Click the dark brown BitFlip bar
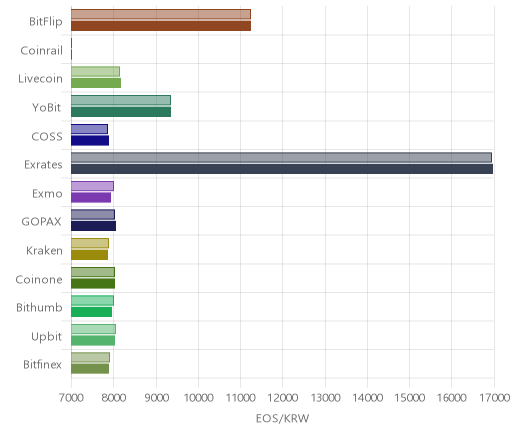Viewport: 512px width, 436px height. pos(161,26)
